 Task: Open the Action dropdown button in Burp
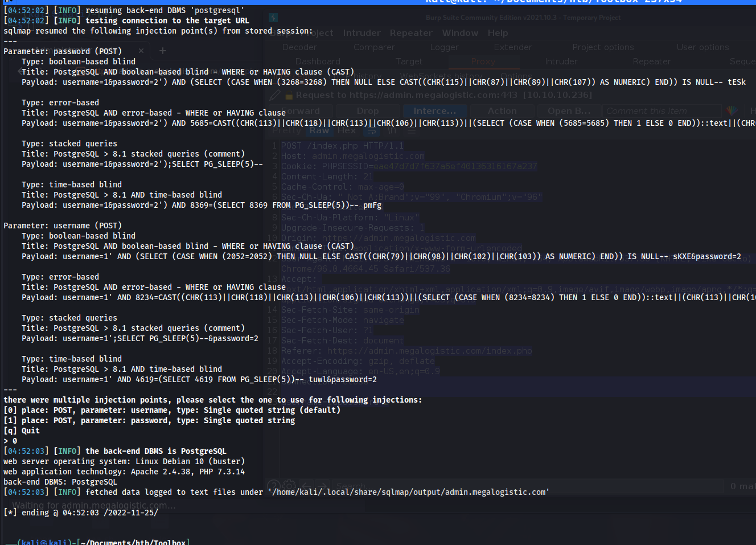pyautogui.click(x=502, y=111)
